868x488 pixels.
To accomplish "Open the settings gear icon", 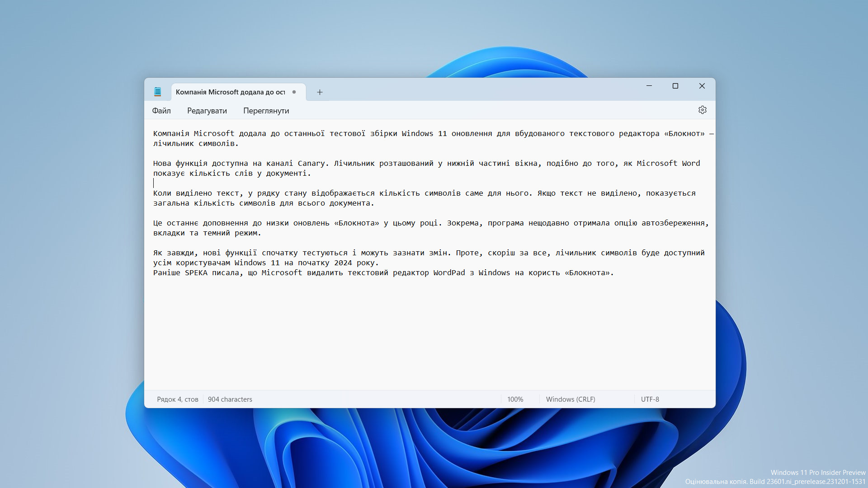I will pyautogui.click(x=702, y=110).
